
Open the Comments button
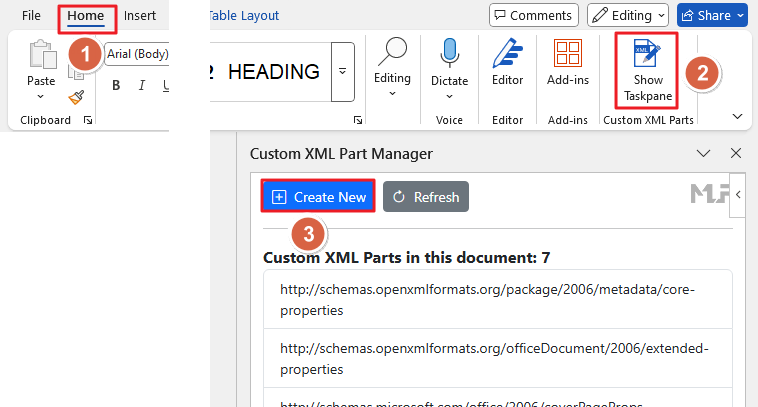tap(534, 15)
